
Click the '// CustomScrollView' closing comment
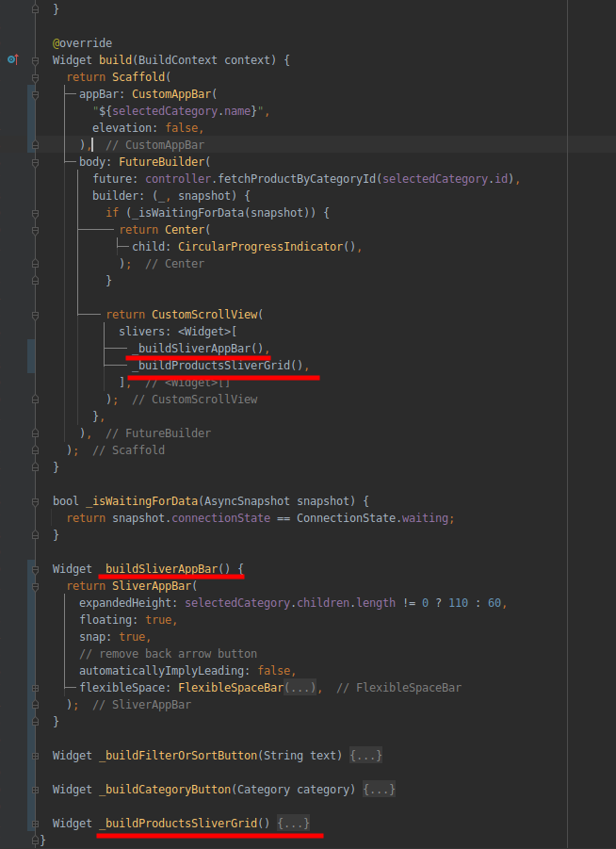coord(195,400)
